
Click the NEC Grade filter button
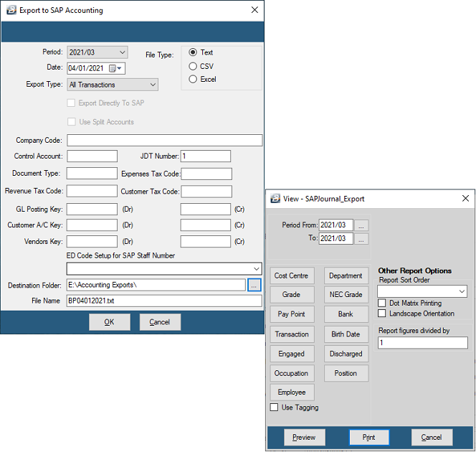(x=346, y=295)
